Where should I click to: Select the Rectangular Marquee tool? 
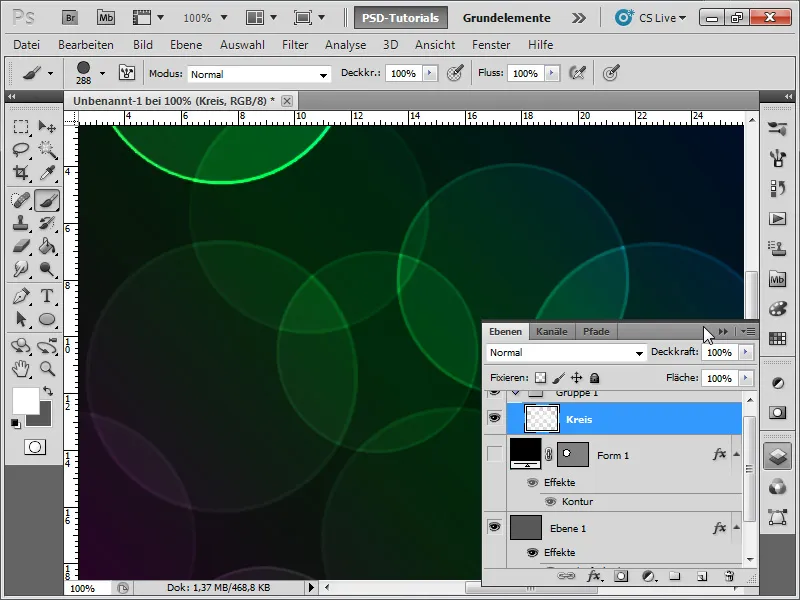pyautogui.click(x=21, y=127)
